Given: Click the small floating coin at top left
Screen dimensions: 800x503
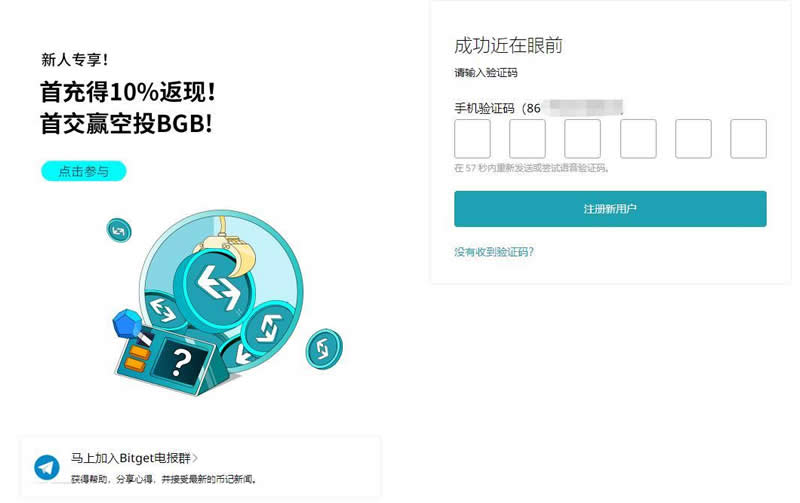Looking at the screenshot, I should point(119,231).
